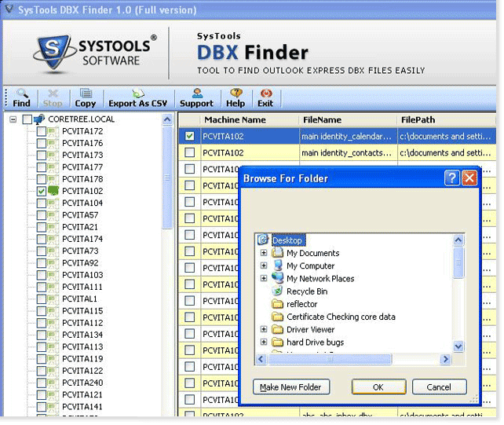The width and height of the screenshot is (504, 425).
Task: Click the folder list vertical scrollbar thumb
Action: tap(458, 262)
